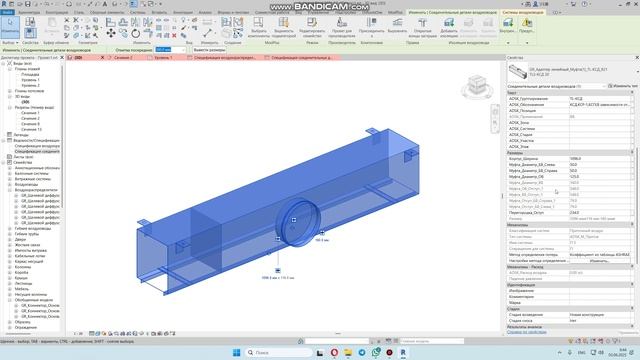This screenshot has height=360, width=640.
Task: Click the Вынести размеры button
Action: point(209,50)
